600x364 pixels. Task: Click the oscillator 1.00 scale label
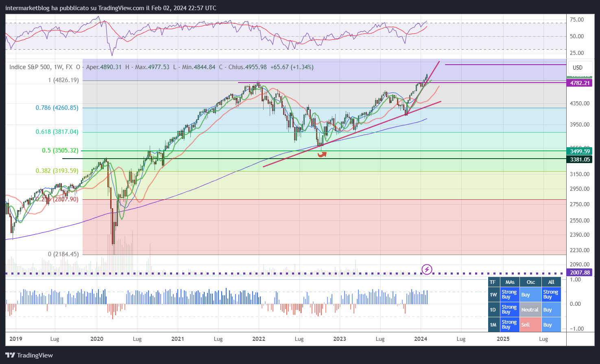click(575, 279)
